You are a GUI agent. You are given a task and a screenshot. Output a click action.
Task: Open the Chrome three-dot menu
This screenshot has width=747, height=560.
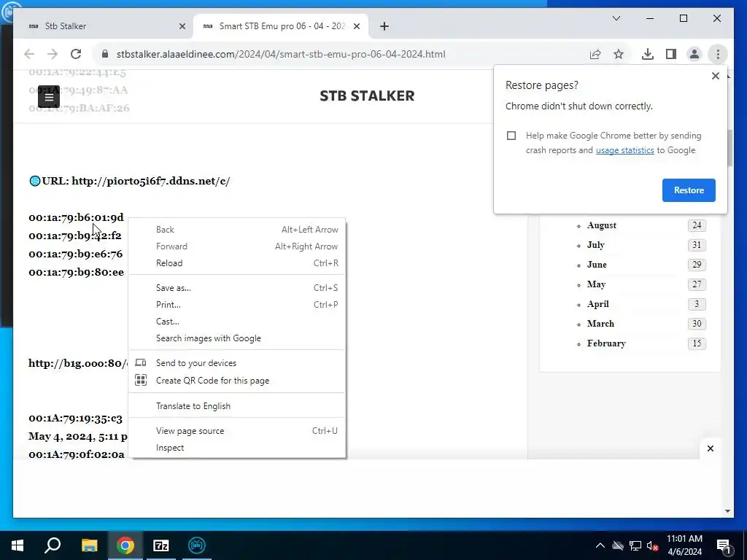pos(718,54)
